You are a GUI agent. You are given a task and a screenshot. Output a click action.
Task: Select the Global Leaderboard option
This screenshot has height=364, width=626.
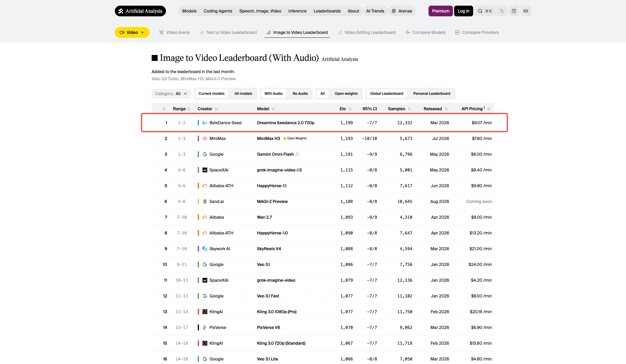387,94
